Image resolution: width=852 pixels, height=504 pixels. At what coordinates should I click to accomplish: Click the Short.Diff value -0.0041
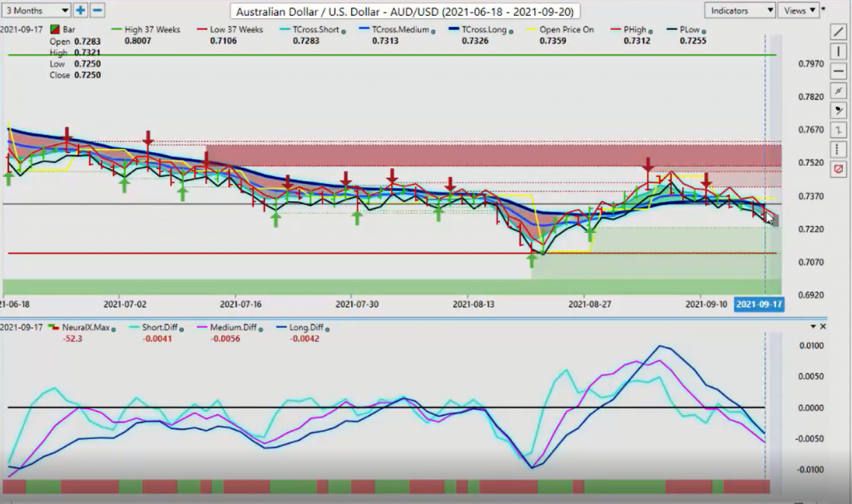tap(157, 338)
